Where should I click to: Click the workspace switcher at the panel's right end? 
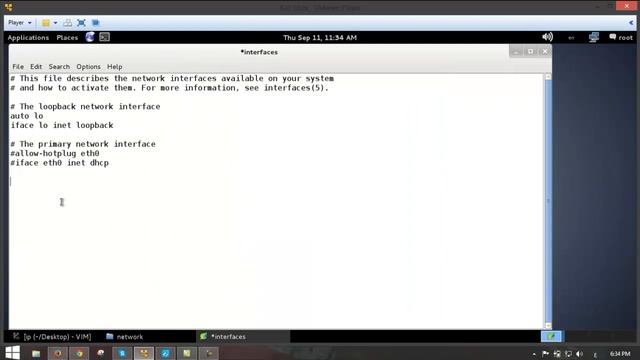(551, 336)
